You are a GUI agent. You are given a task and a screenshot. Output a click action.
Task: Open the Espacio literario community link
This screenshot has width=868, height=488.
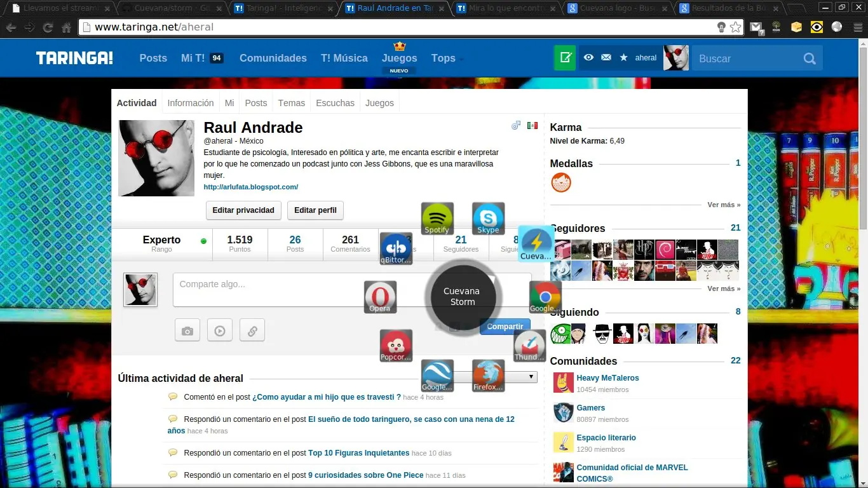click(606, 438)
